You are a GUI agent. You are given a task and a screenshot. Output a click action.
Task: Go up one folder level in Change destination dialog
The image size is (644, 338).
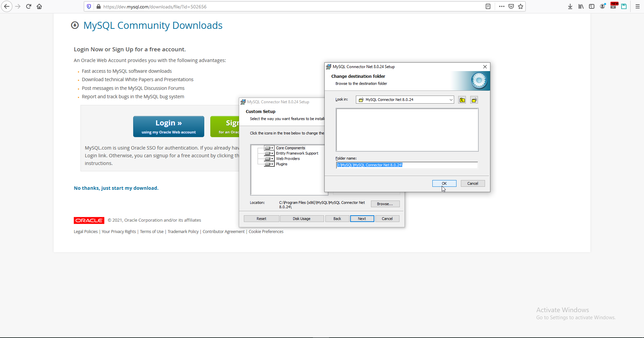click(x=462, y=100)
